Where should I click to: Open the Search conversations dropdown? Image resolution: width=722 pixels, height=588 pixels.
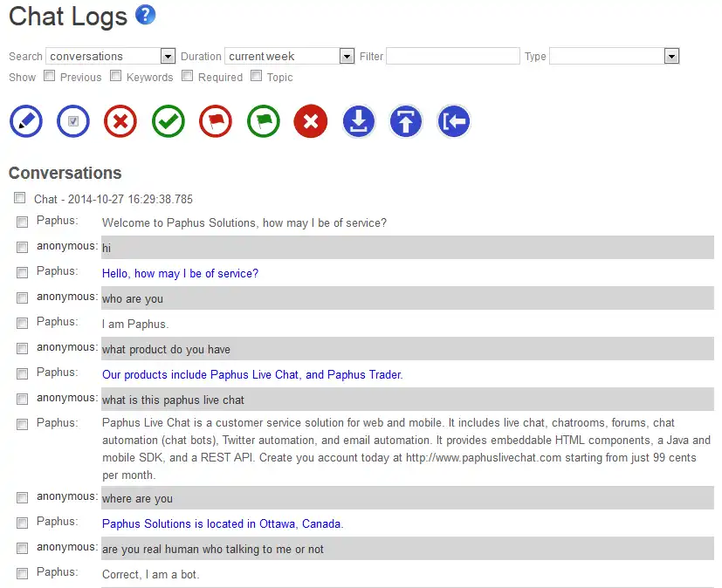pyautogui.click(x=111, y=56)
